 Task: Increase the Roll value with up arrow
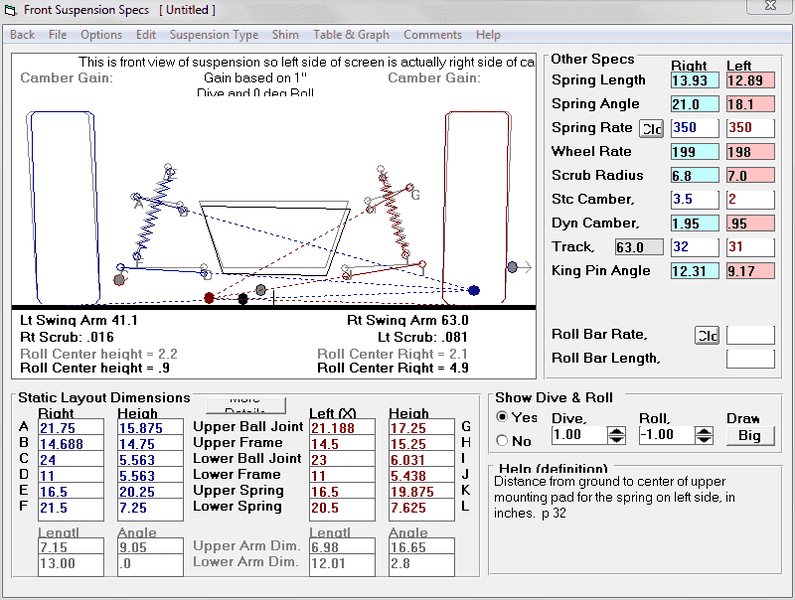tap(704, 431)
